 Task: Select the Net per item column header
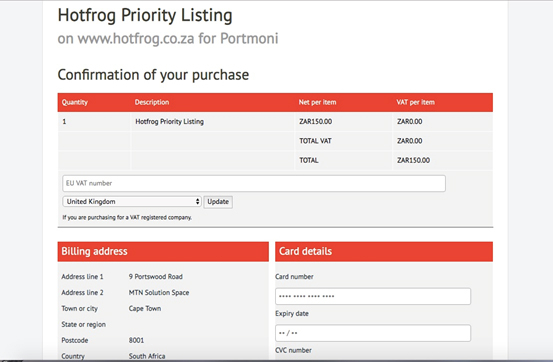317,102
